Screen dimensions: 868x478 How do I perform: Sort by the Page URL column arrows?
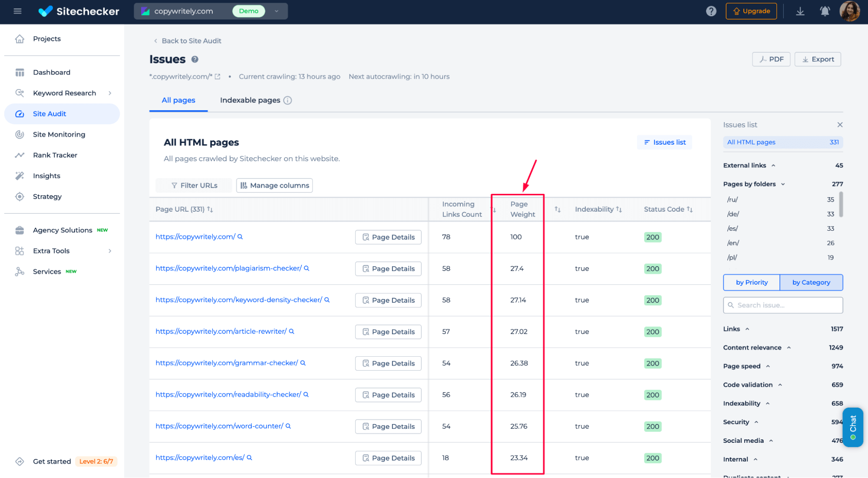coord(210,209)
